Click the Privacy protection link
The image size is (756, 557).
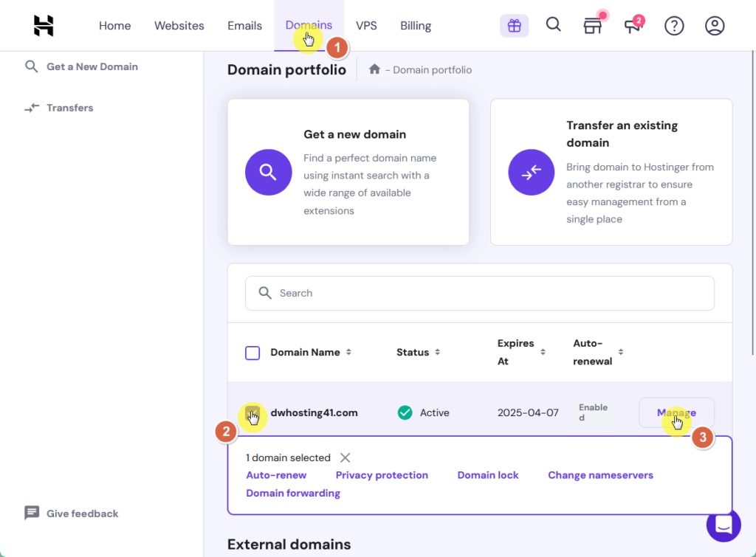click(x=382, y=475)
